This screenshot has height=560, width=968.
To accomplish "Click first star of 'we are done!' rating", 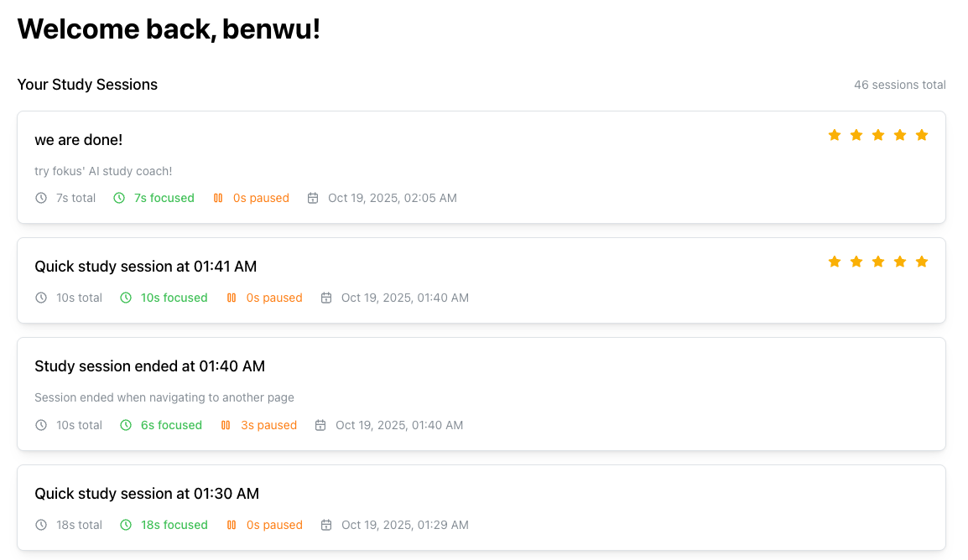I will 835,135.
